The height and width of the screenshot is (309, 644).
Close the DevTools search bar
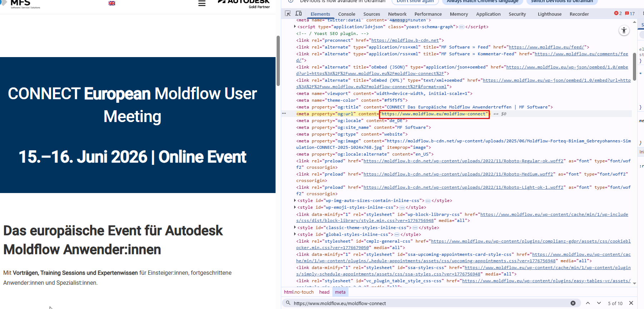coord(631,303)
